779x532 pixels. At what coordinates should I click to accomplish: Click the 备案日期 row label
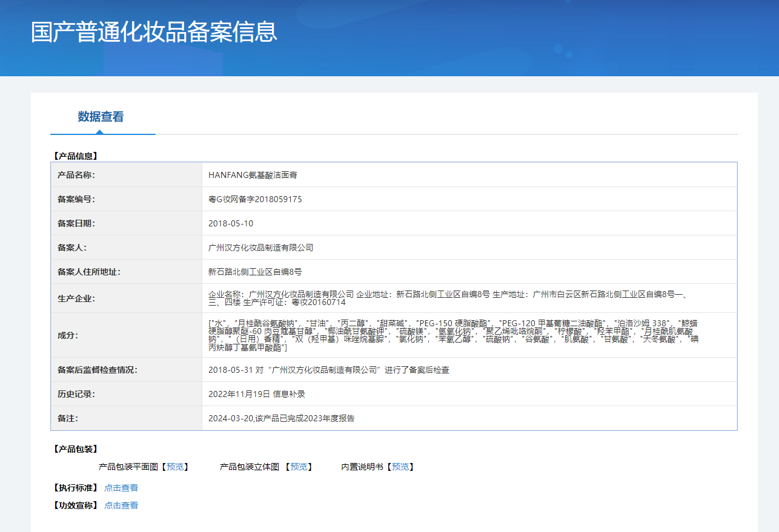pyautogui.click(x=76, y=223)
